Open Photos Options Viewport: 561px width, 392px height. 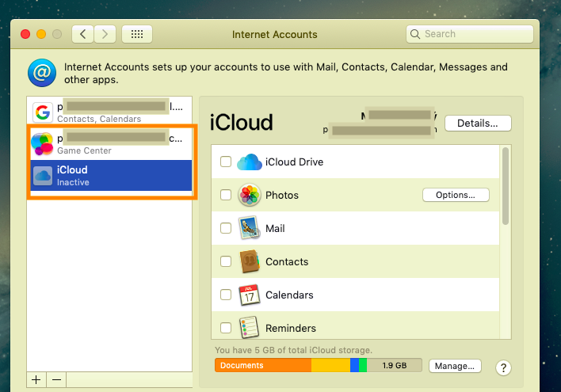(x=456, y=195)
